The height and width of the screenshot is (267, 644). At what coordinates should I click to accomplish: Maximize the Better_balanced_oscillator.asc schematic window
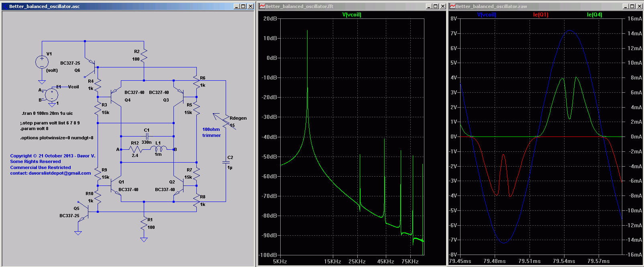tap(243, 6)
